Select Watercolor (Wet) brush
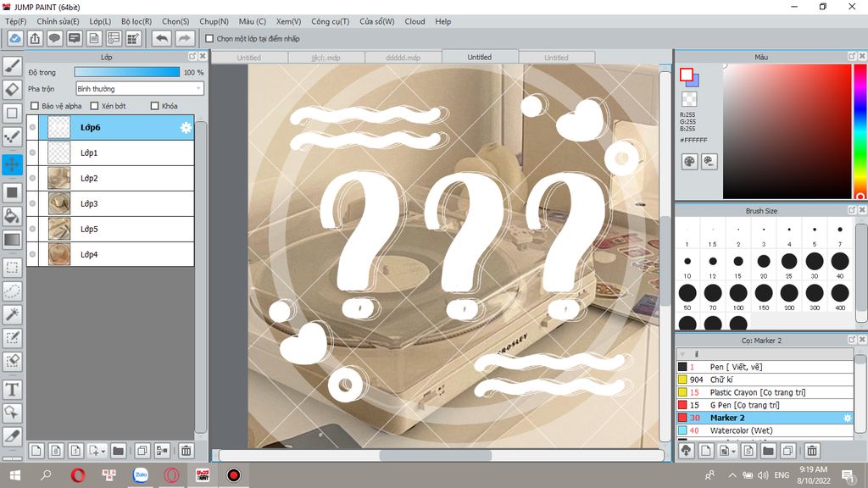Viewport: 868px width, 488px height. point(765,430)
